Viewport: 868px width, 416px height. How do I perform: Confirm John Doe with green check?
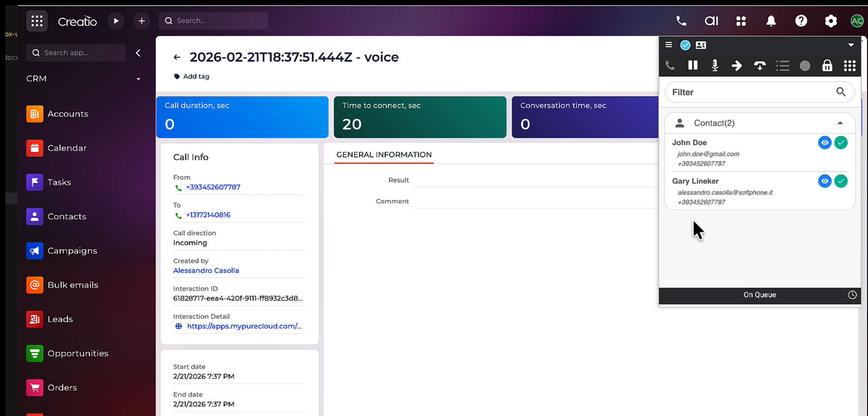coord(841,143)
